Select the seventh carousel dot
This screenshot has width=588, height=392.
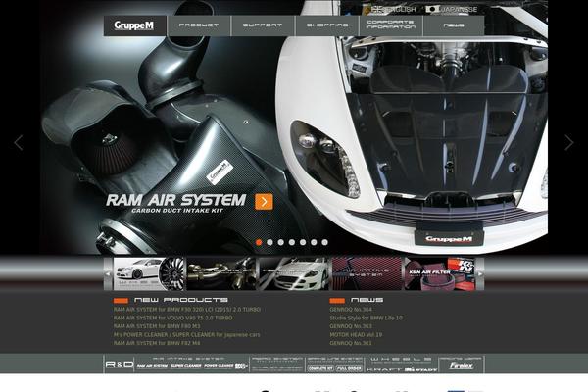tap(324, 242)
